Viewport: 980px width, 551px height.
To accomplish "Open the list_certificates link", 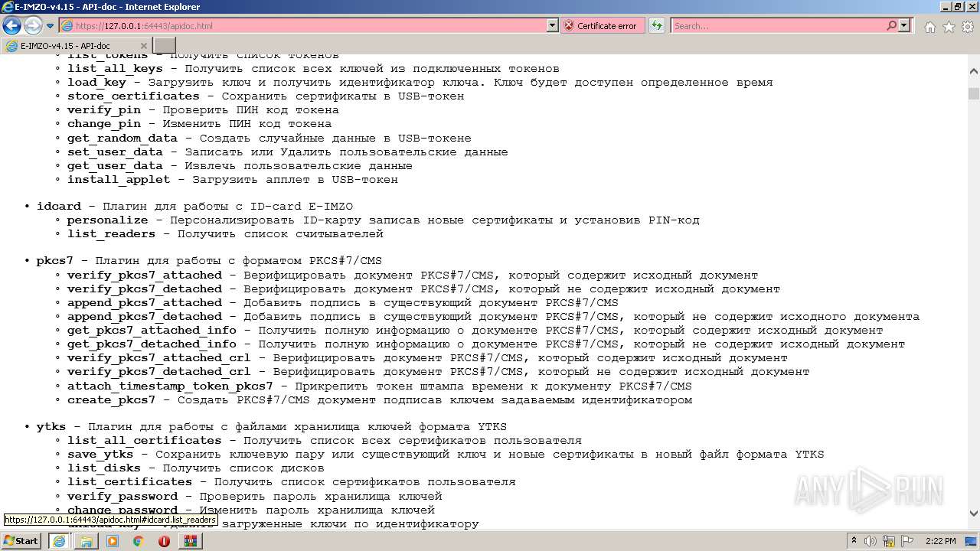I will 129,482.
